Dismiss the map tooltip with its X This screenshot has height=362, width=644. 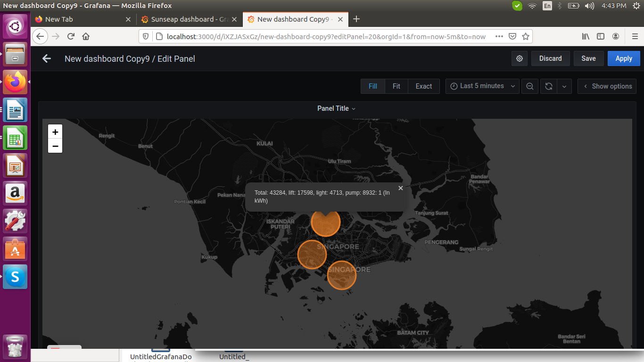pyautogui.click(x=400, y=188)
